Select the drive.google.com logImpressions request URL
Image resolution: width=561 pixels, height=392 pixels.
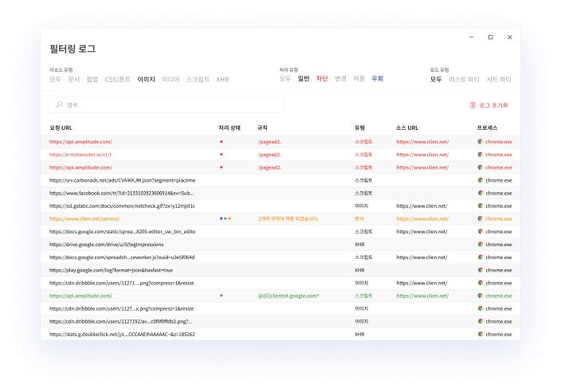pyautogui.click(x=106, y=245)
